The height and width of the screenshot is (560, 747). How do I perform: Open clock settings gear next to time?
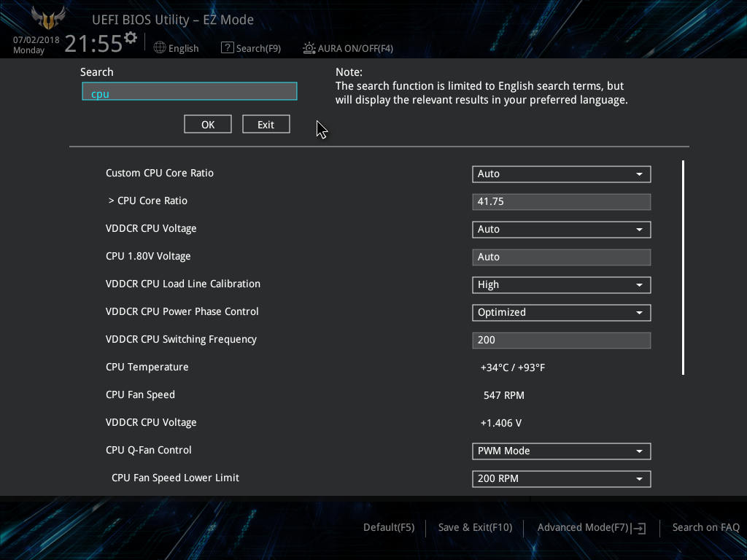131,38
